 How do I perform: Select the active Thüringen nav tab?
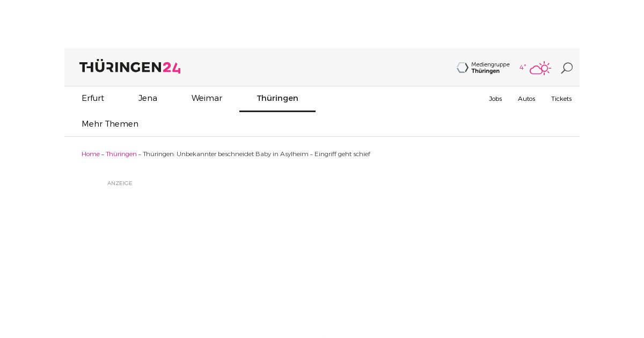277,98
